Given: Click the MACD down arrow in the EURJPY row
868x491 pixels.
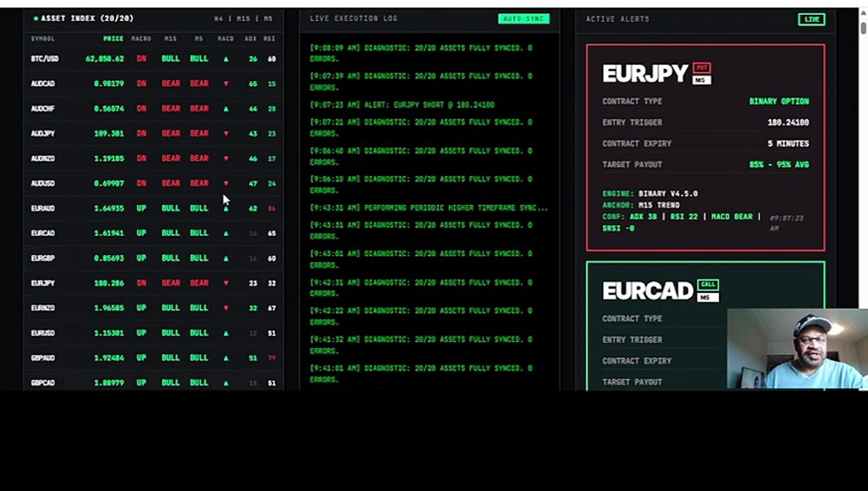Looking at the screenshot, I should [x=226, y=283].
